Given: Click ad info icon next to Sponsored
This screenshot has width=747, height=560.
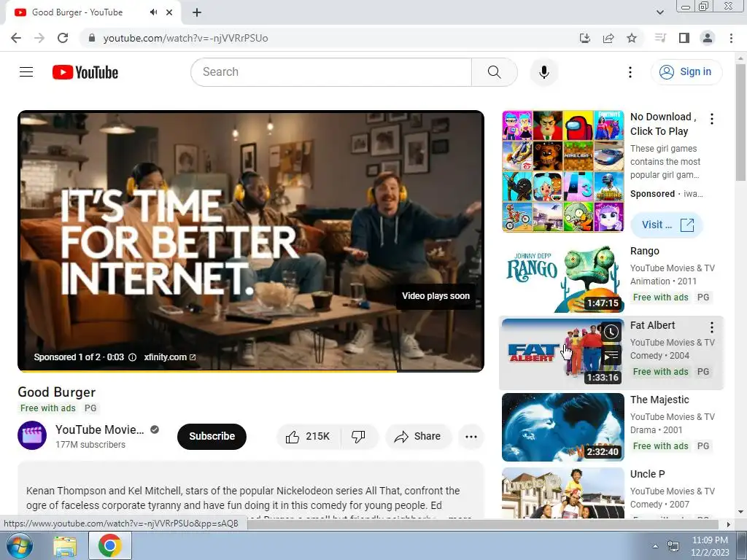Looking at the screenshot, I should click(133, 357).
